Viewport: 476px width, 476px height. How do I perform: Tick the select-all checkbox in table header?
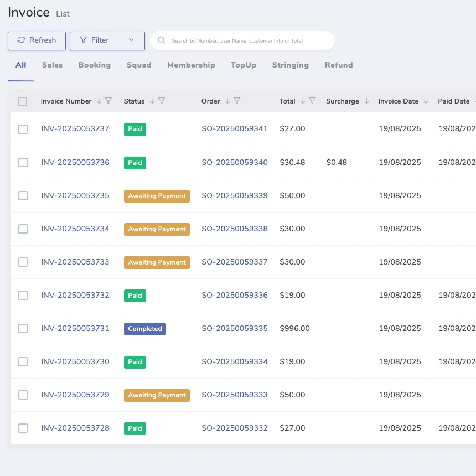[x=23, y=101]
